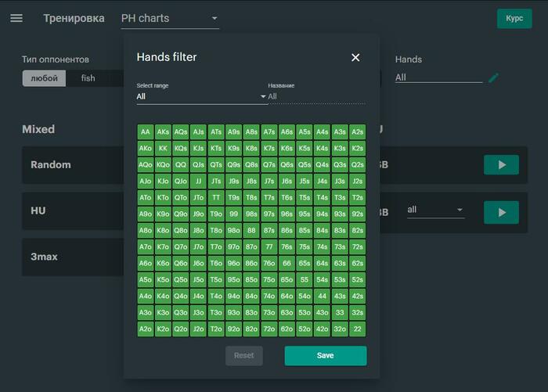Click the Название input field
548x392 pixels.
[316, 96]
